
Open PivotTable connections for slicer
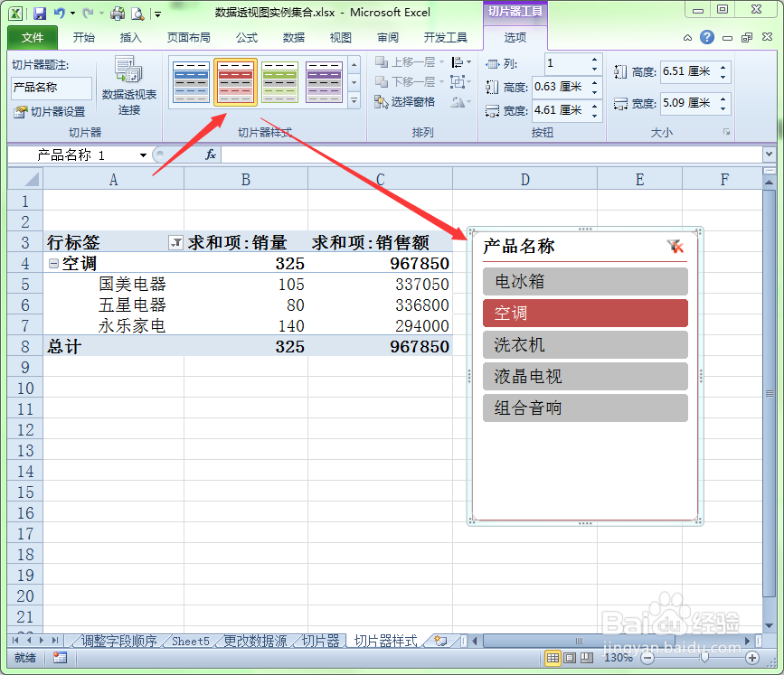[x=129, y=86]
